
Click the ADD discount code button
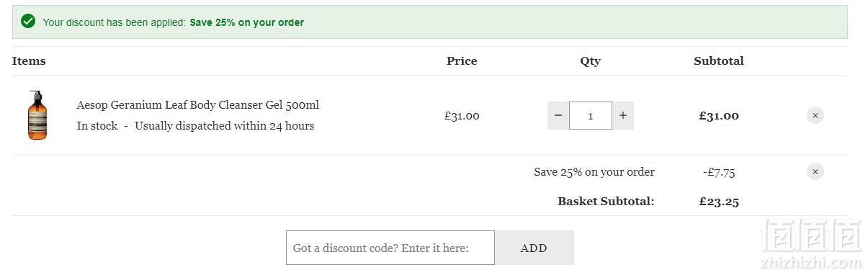pyautogui.click(x=534, y=248)
